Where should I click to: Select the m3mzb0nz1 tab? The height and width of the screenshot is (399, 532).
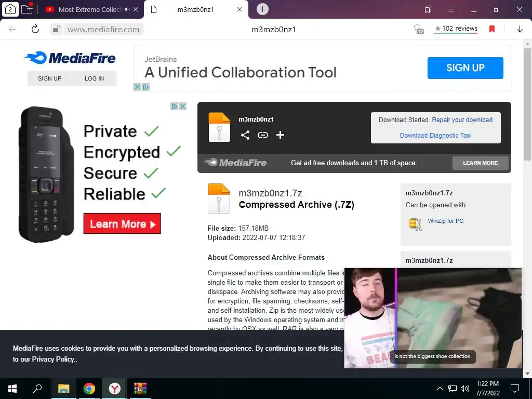(x=196, y=9)
